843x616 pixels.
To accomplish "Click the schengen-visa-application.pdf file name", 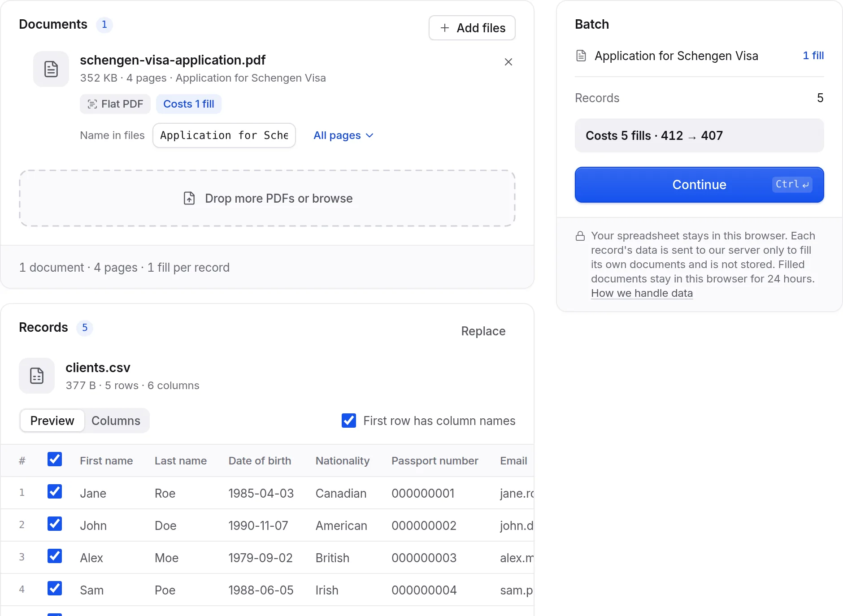I will [173, 60].
